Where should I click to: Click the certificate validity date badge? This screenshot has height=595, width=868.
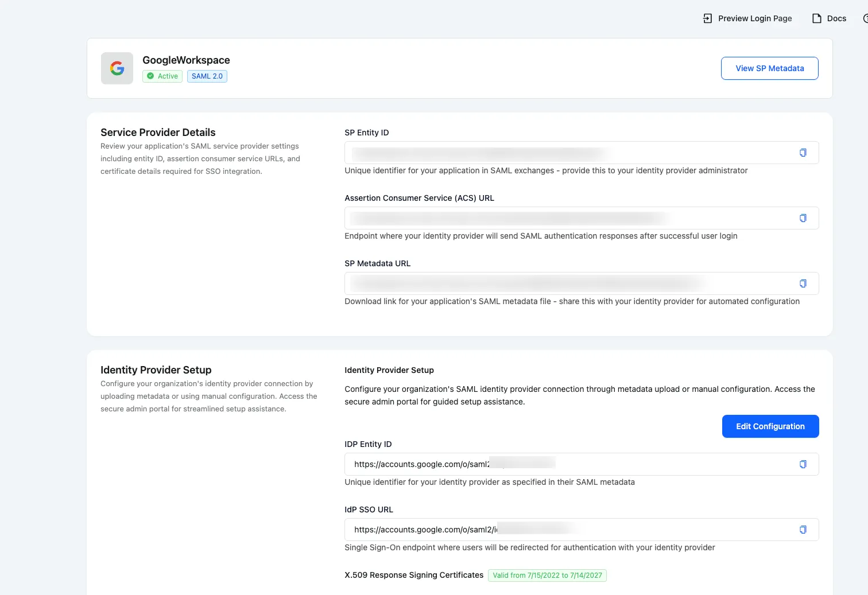point(547,575)
